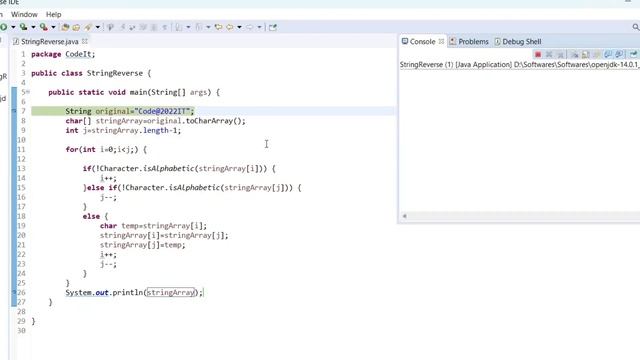The height and width of the screenshot is (360, 640).
Task: Click the Open Type toolbar icon
Action: click(x=88, y=27)
